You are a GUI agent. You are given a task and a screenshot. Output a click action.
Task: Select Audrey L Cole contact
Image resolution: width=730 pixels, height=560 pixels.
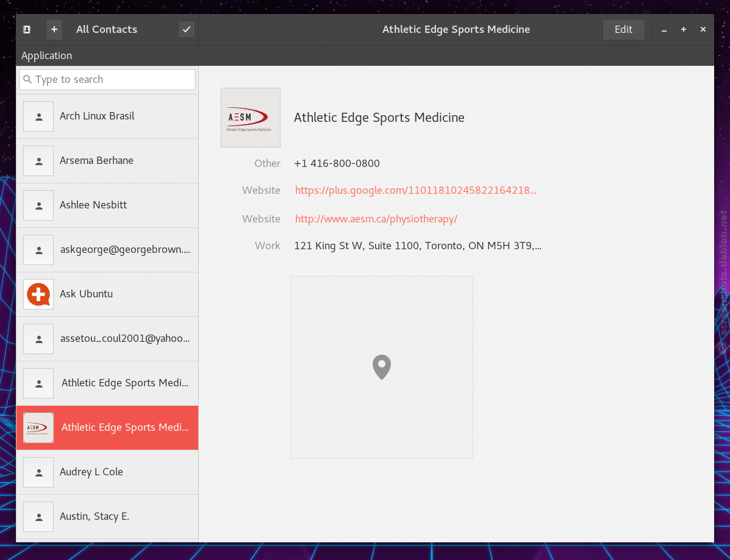(107, 472)
